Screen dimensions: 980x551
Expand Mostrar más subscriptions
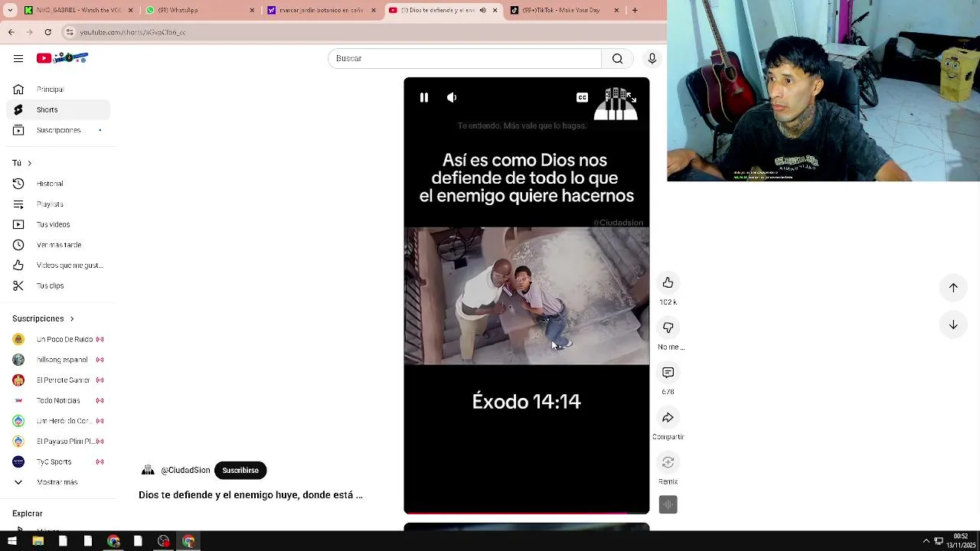[x=58, y=482]
